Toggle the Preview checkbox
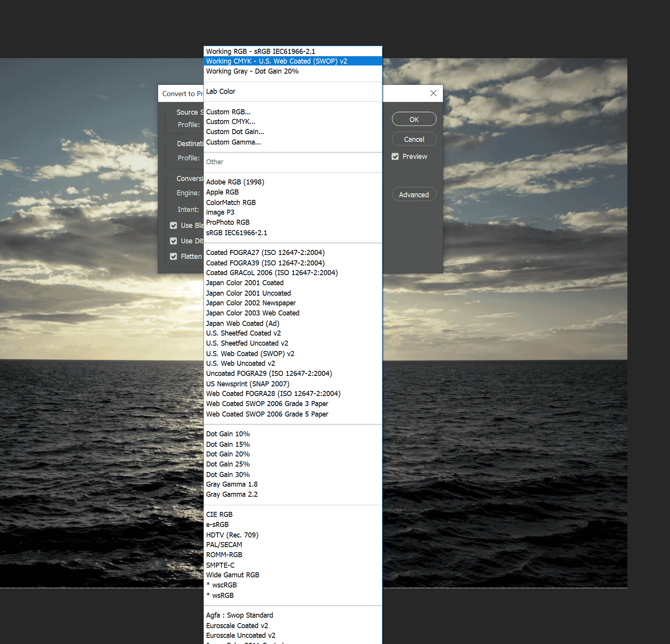 (395, 157)
